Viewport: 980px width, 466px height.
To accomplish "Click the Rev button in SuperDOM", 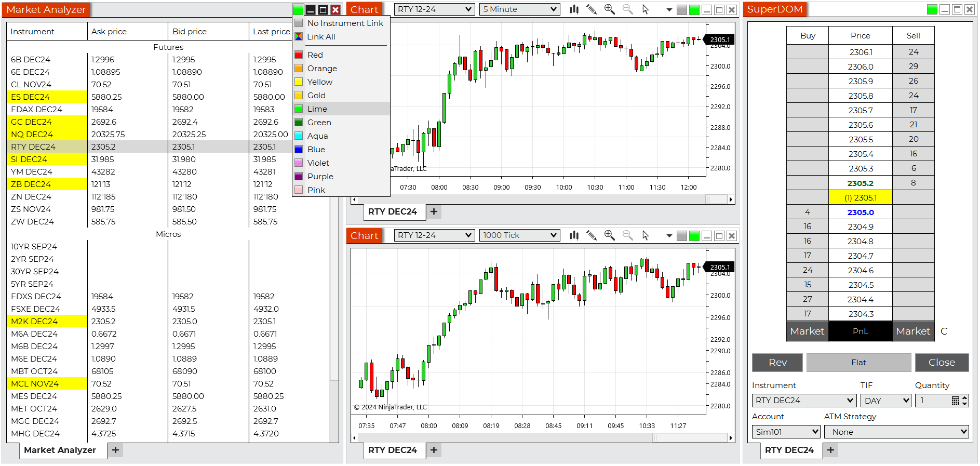I will 777,363.
